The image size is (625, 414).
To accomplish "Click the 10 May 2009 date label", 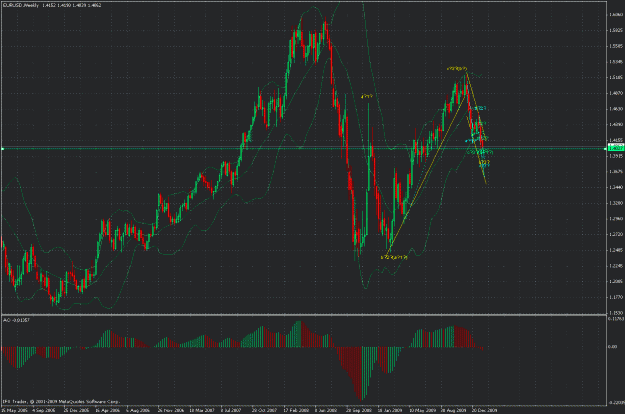I will click(x=422, y=410).
